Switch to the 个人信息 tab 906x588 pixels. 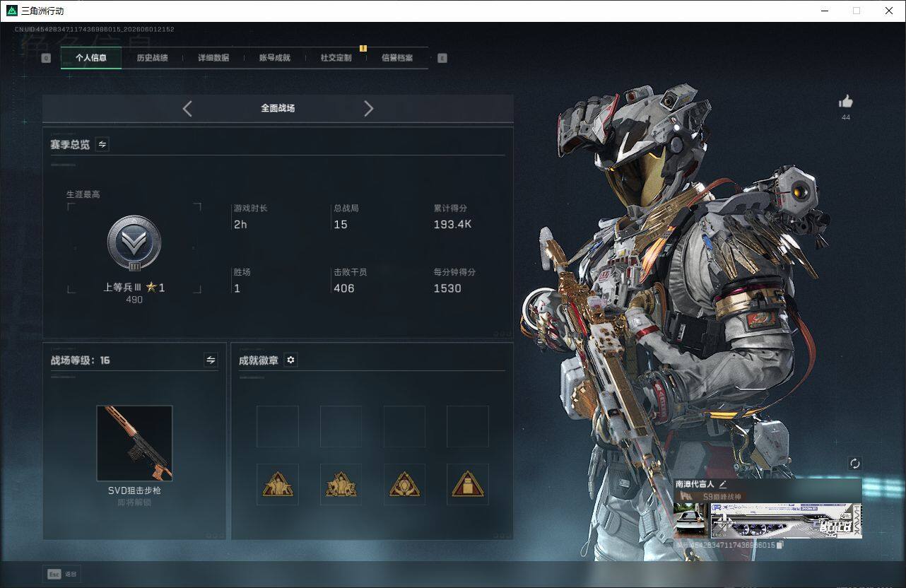pyautogui.click(x=91, y=58)
